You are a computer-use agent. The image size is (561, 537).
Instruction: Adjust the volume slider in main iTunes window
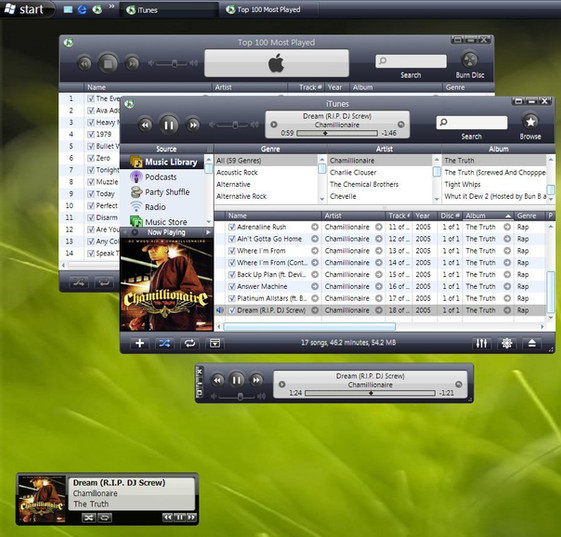235,125
